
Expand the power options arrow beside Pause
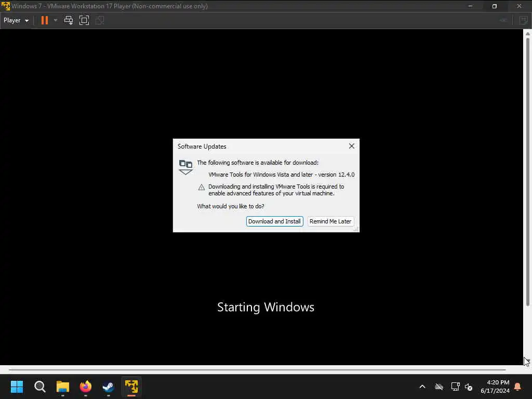coord(56,20)
